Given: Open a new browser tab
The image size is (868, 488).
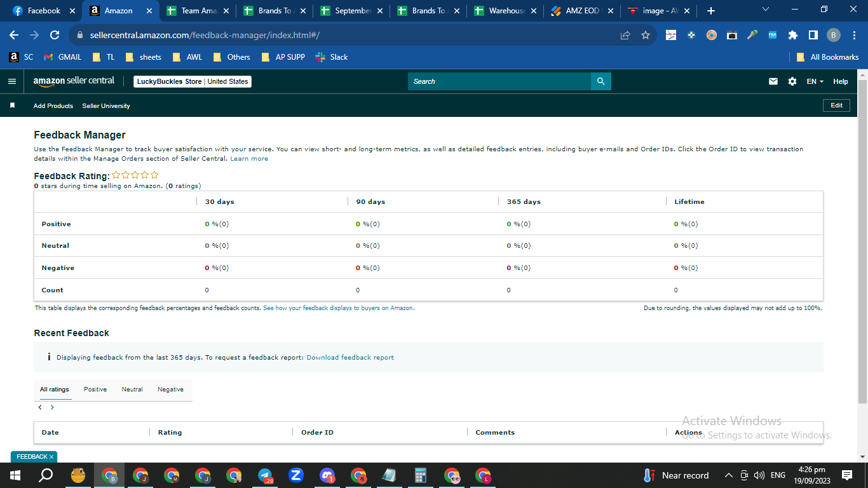Looking at the screenshot, I should (x=711, y=11).
